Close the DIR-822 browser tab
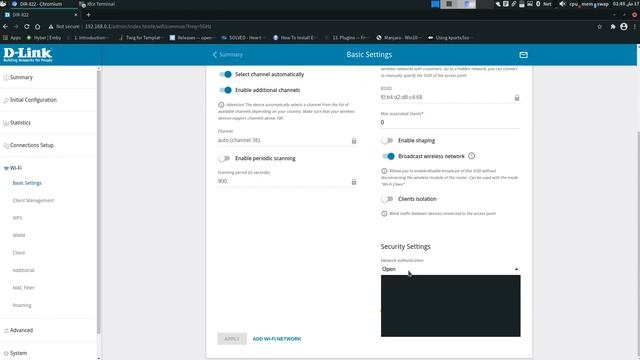 coord(76,15)
